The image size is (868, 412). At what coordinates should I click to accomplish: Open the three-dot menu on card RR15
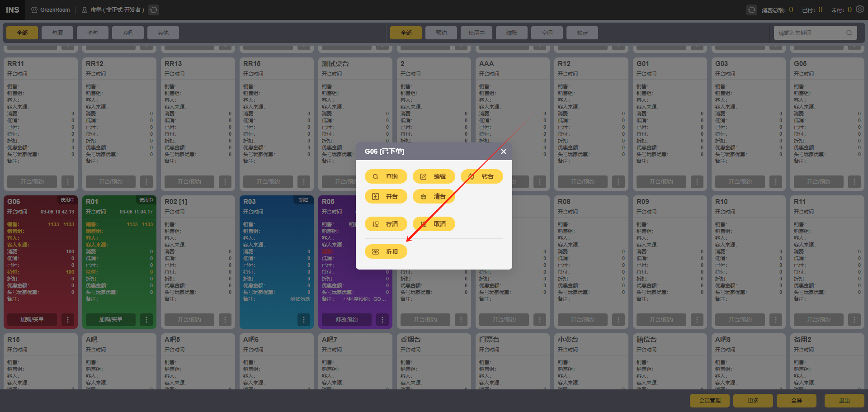pos(304,182)
